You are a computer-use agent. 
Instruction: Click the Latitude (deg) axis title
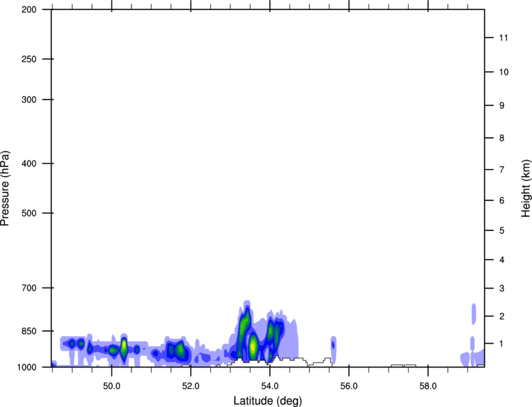click(x=267, y=401)
